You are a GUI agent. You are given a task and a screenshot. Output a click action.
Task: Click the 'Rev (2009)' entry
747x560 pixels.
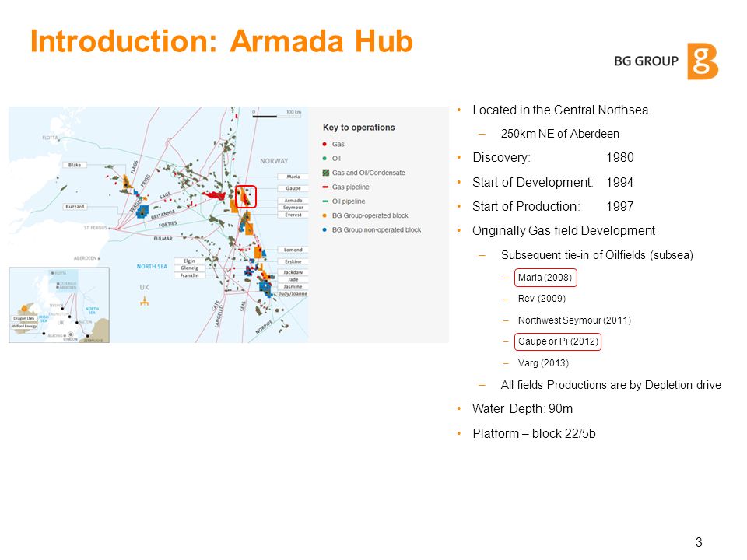(542, 299)
